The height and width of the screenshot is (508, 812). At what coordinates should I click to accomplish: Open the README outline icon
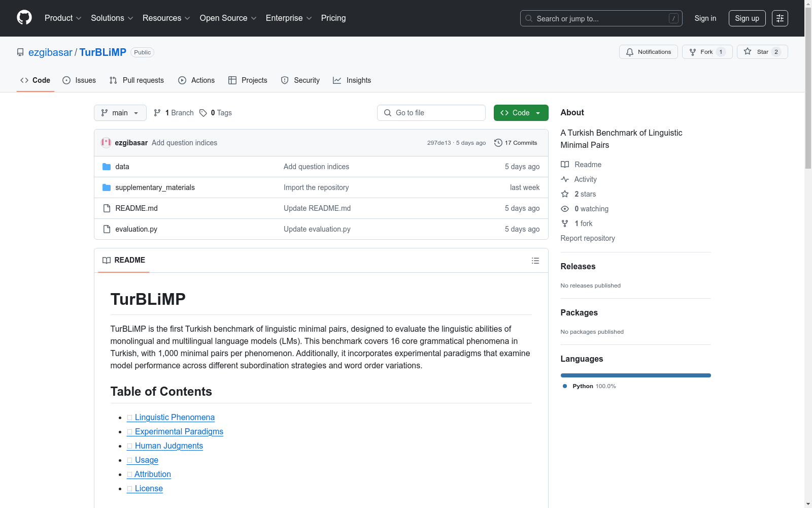point(535,261)
